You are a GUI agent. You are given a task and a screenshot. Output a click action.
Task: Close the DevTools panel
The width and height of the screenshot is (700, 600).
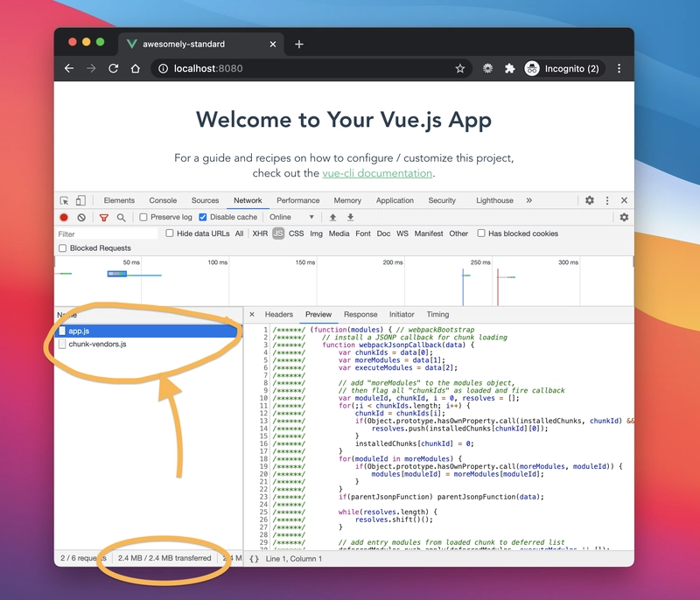tap(624, 200)
